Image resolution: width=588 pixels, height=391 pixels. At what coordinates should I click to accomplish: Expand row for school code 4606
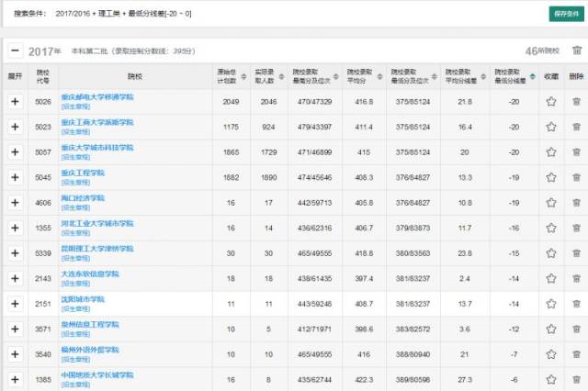pyautogui.click(x=15, y=203)
